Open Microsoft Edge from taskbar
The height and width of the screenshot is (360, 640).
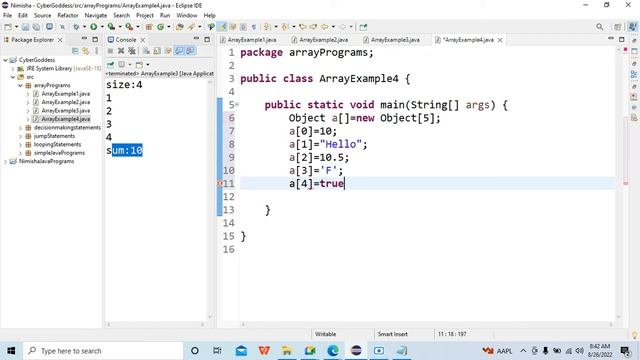(x=333, y=351)
